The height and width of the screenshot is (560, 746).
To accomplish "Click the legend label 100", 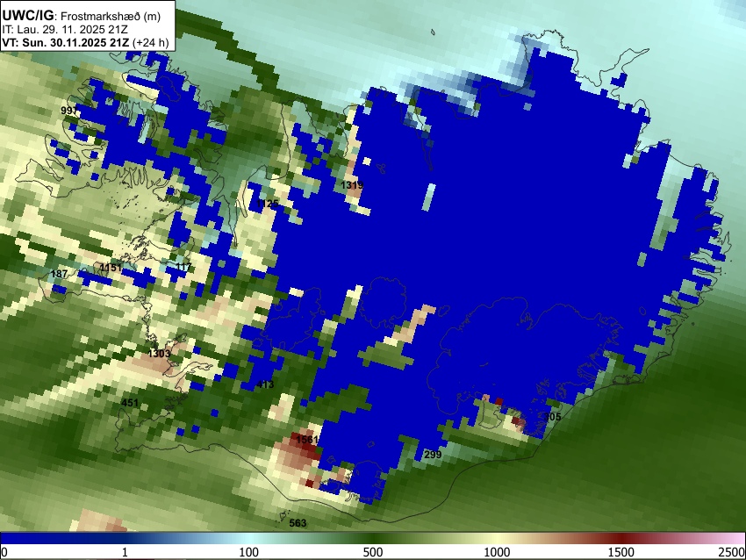I will pos(249,552).
